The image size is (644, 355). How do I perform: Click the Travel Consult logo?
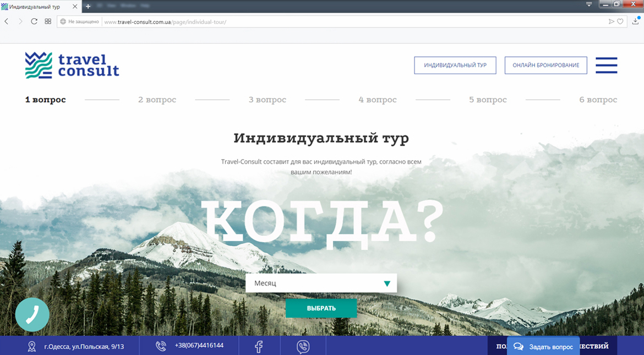(72, 65)
